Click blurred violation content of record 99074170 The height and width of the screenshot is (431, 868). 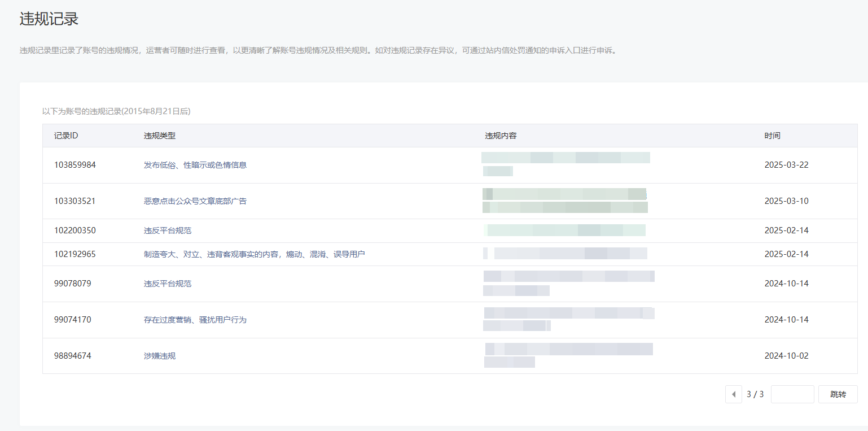pyautogui.click(x=569, y=319)
